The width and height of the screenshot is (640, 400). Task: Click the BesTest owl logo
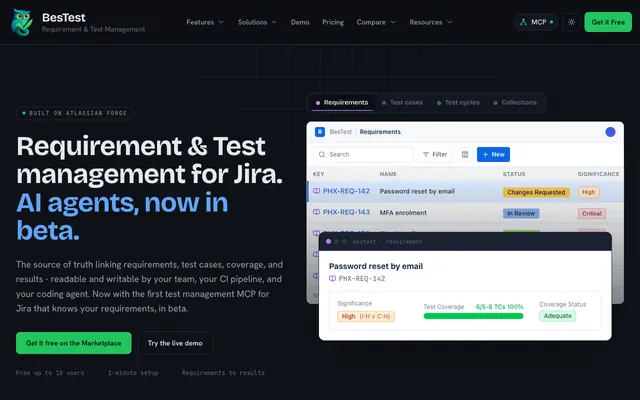click(22, 22)
